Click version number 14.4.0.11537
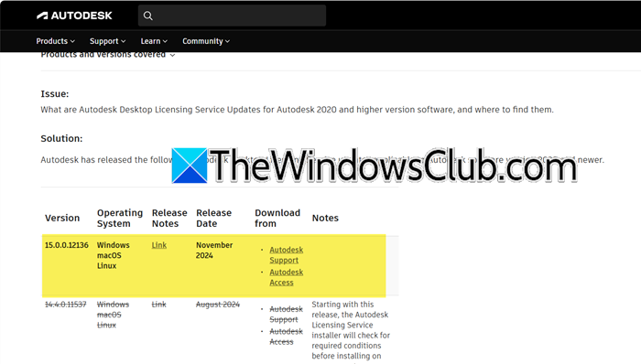Image resolution: width=641 pixels, height=364 pixels. [x=65, y=305]
